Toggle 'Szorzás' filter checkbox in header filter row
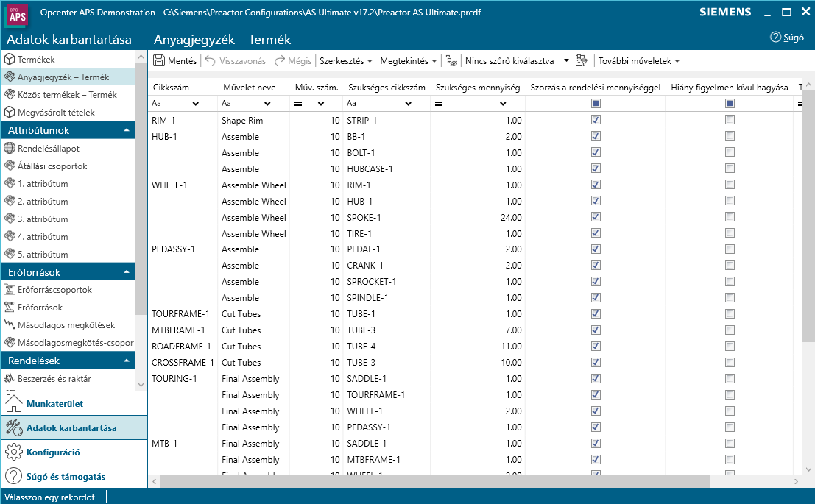Viewport: 815px width, 504px height. coord(596,104)
